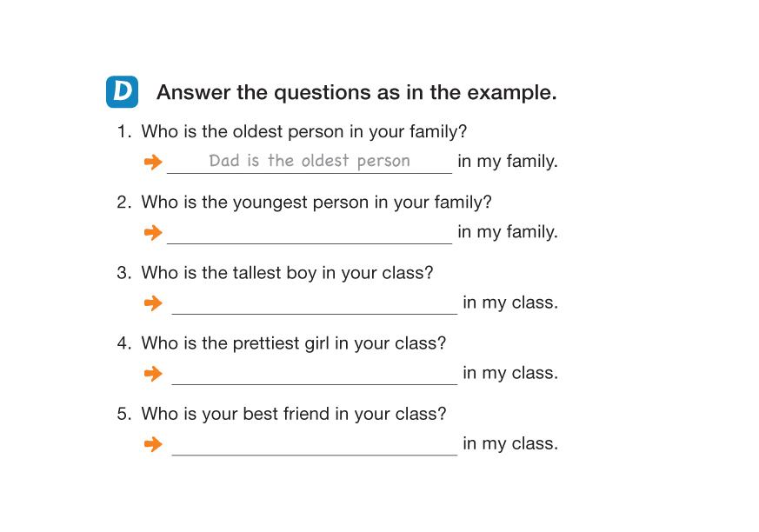Click 'in my class.' after question 5 blank

(x=510, y=443)
